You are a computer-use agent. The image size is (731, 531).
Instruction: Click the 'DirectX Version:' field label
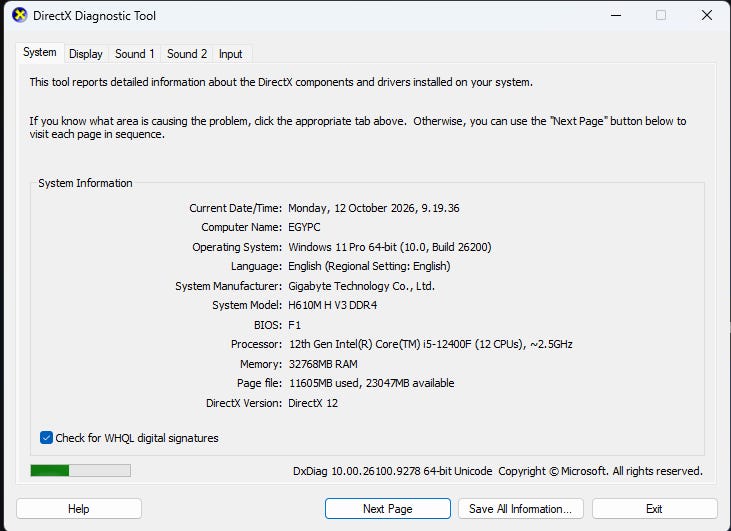click(x=244, y=403)
